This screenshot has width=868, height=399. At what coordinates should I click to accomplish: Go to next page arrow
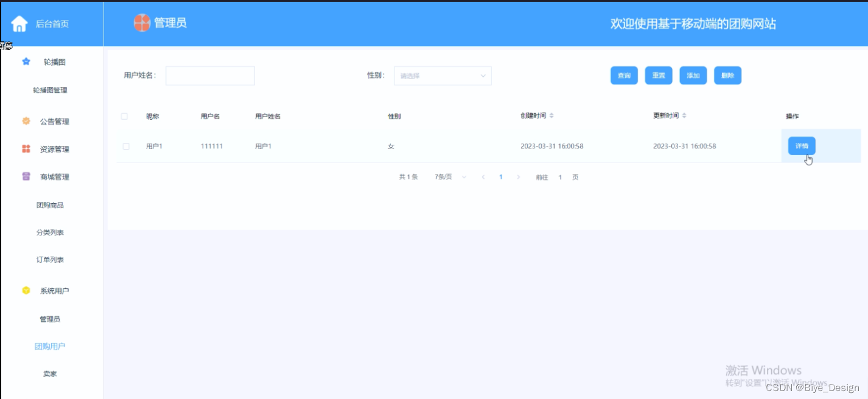pyautogui.click(x=519, y=177)
